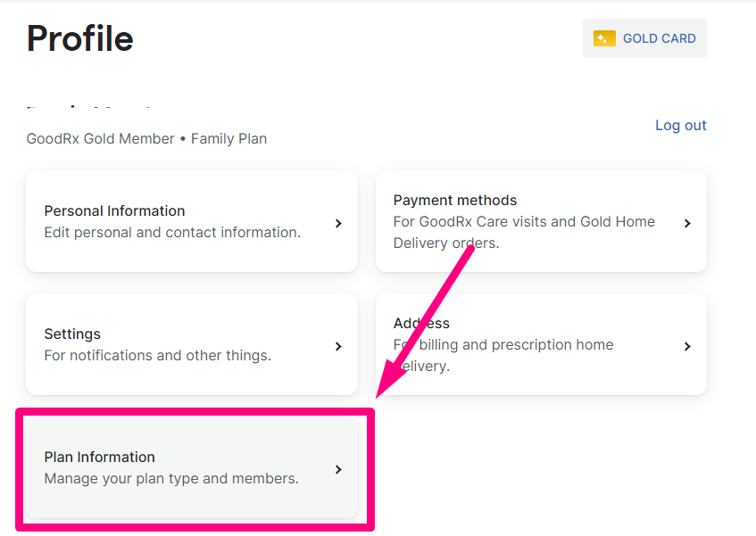Click 'Edit personal and contact information' text
This screenshot has height=536, width=756.
(x=172, y=233)
